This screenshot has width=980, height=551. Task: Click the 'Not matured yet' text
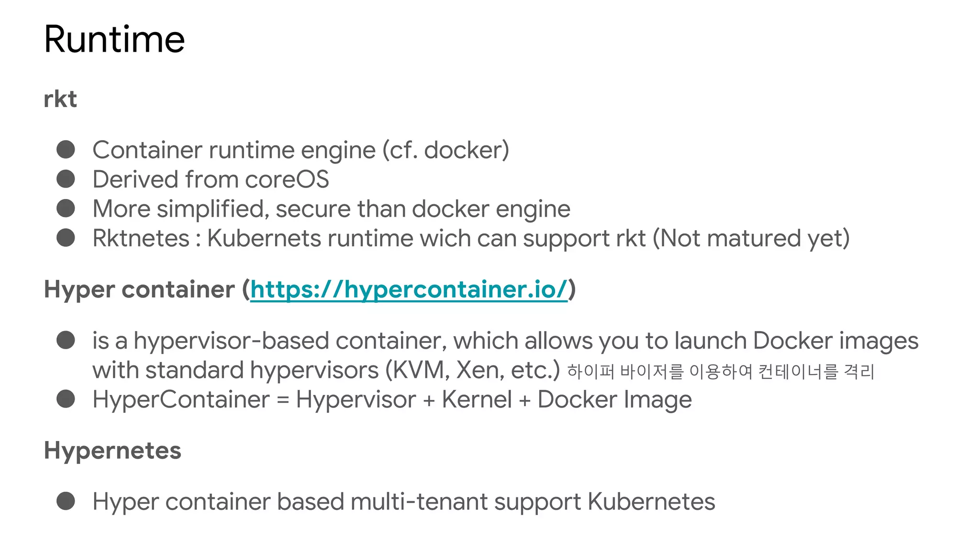coord(751,239)
